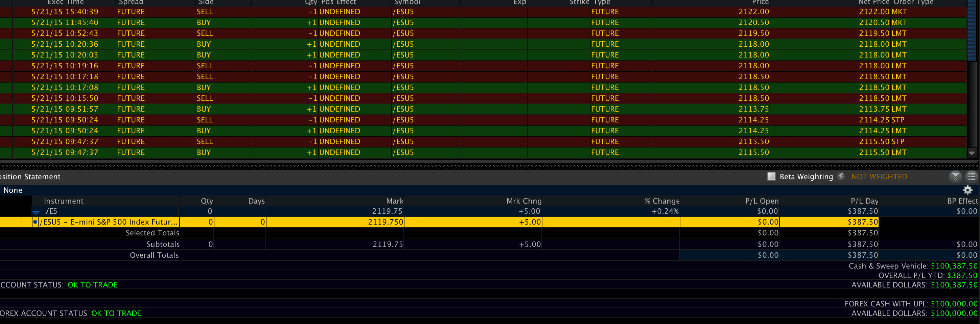
Task: Click the +0.24% change value for /ES
Action: point(665,211)
